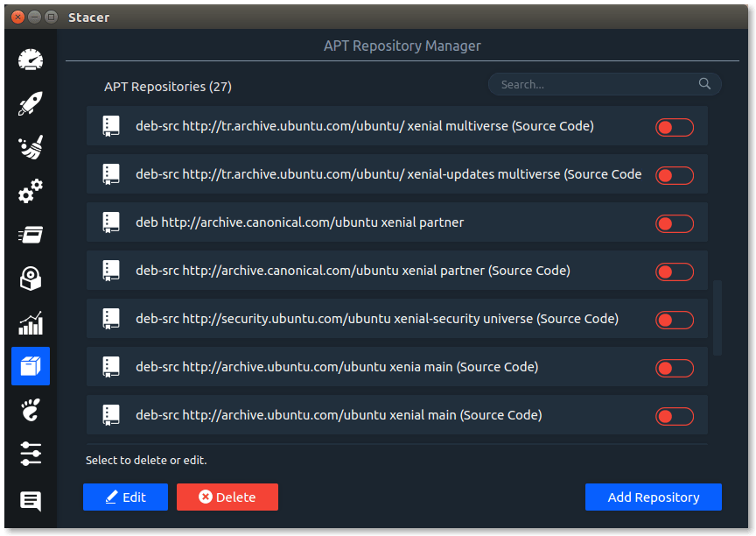Open Resources chart icon in sidebar
Viewport: 756px width, 536px height.
point(31,323)
